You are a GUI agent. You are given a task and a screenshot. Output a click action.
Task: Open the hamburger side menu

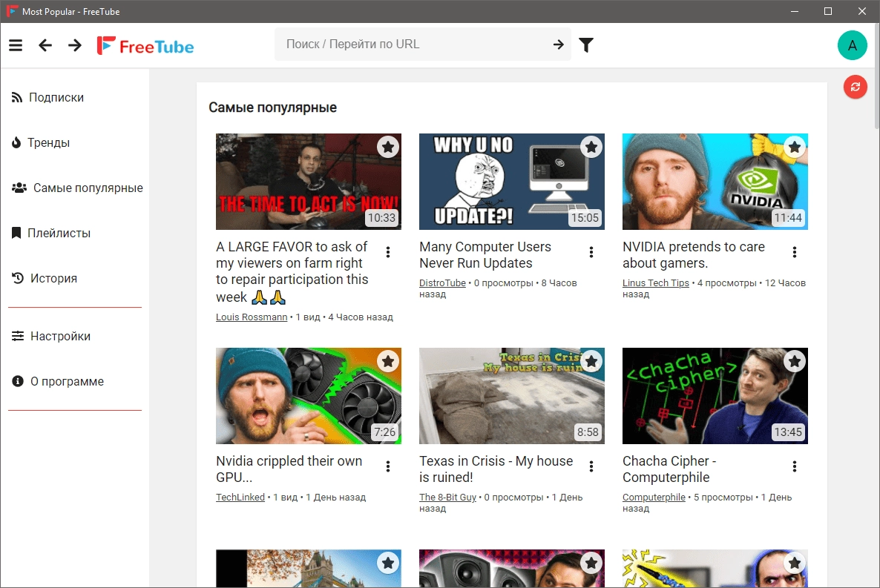(x=16, y=45)
